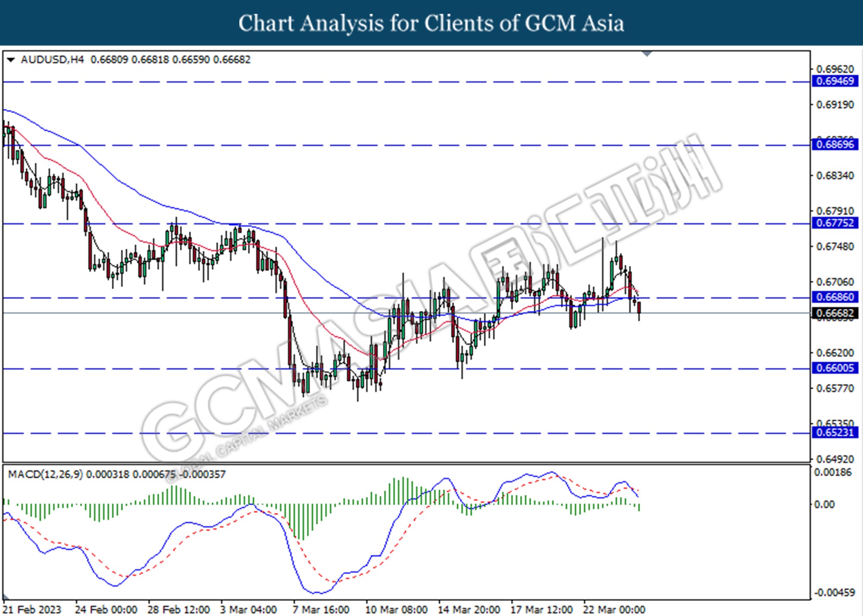Screen dimensions: 863x616
Task: Click the 0.67060 price axis value
Action: coord(835,282)
